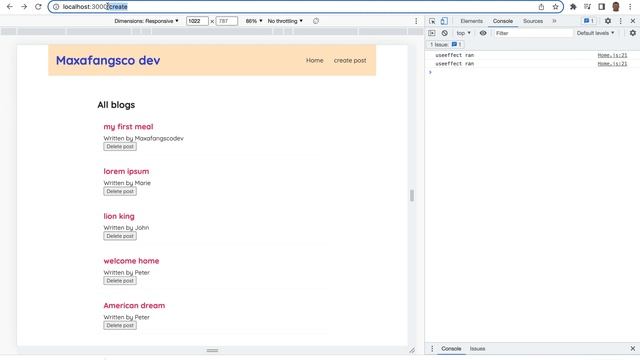
Task: Go back with the browser back arrow
Action: point(10,7)
